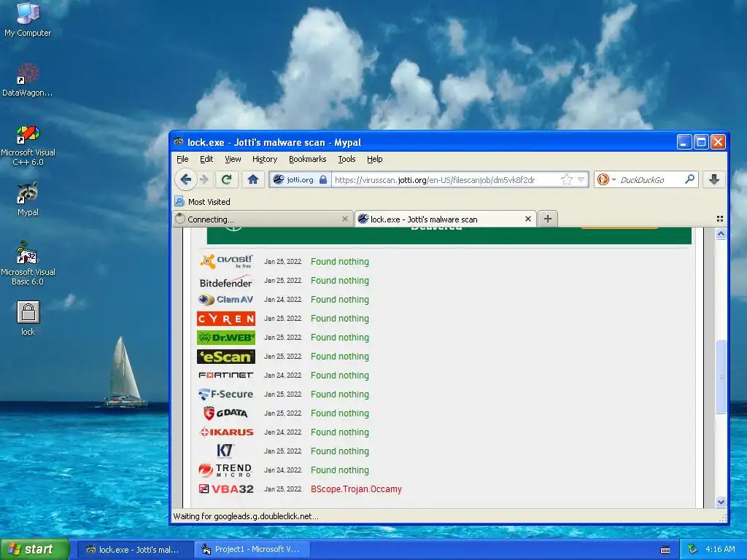747x560 pixels.
Task: Click avast's Found nothing result
Action: 340,262
